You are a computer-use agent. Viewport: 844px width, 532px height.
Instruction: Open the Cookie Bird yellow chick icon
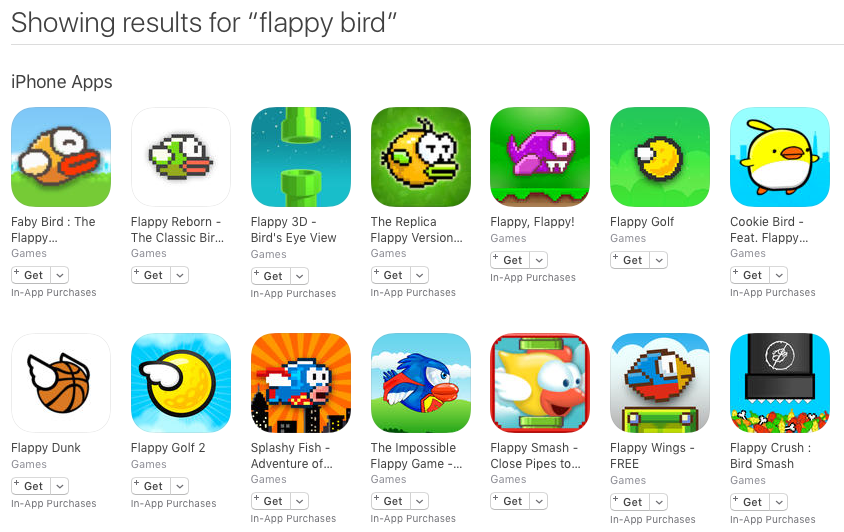click(780, 157)
